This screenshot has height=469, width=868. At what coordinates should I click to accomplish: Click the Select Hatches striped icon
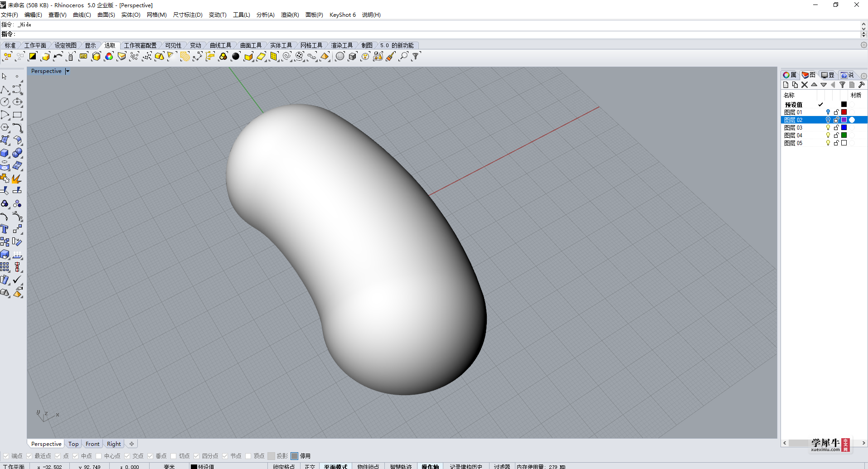[x=185, y=56]
